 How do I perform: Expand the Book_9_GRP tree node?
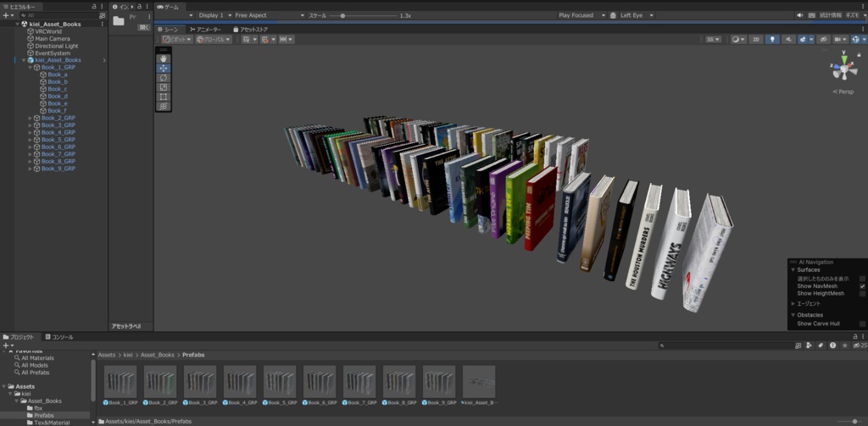(x=31, y=169)
